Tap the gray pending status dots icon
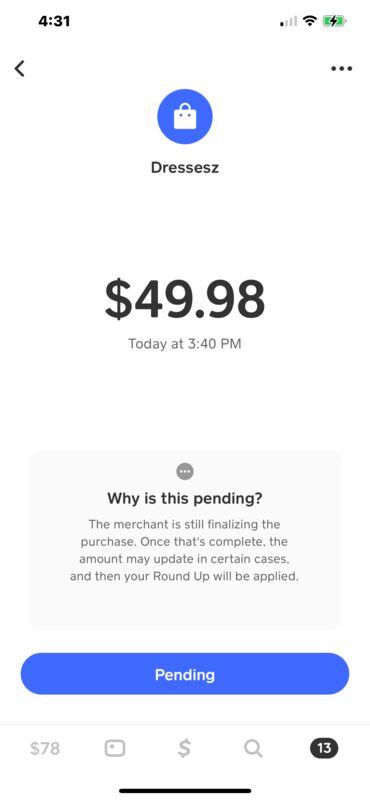The height and width of the screenshot is (800, 370). coord(185,471)
